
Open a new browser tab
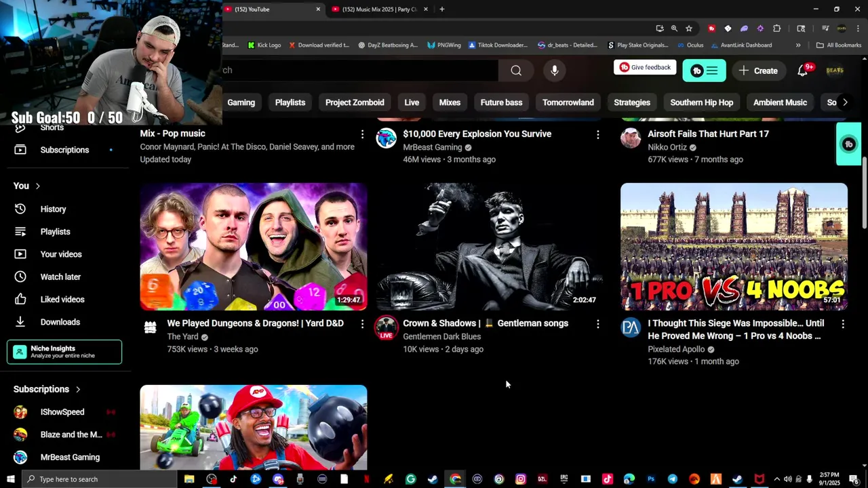[441, 9]
